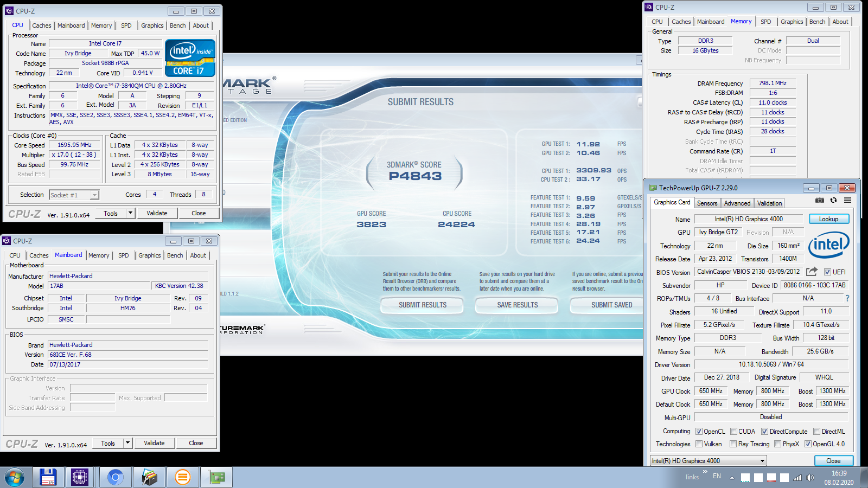Click Tools button in CPU-Z CPU window

(x=111, y=213)
